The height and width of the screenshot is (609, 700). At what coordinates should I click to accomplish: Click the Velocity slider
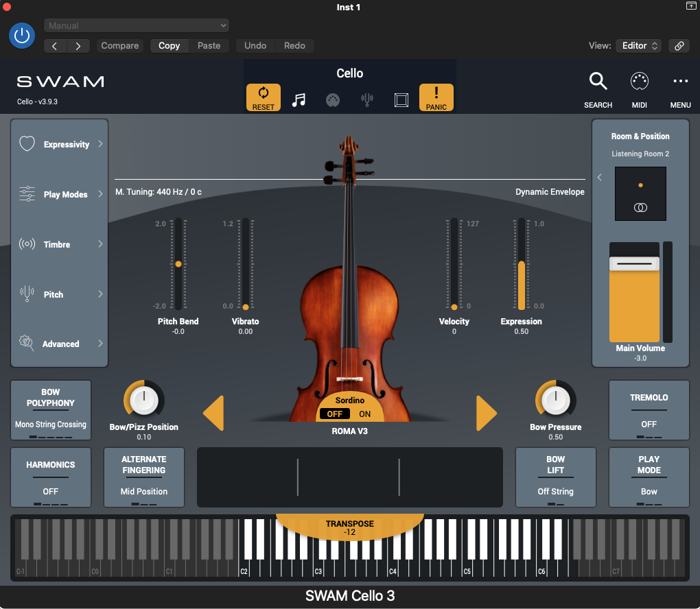(454, 263)
